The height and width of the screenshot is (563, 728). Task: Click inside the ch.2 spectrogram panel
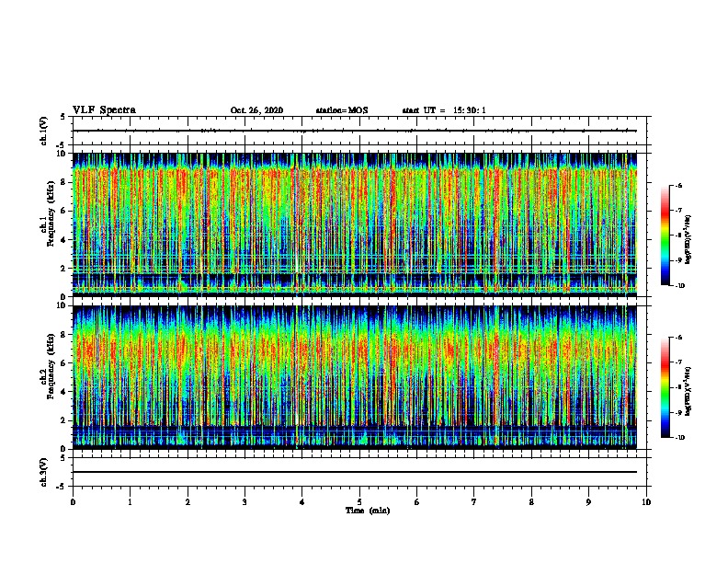coord(355,377)
